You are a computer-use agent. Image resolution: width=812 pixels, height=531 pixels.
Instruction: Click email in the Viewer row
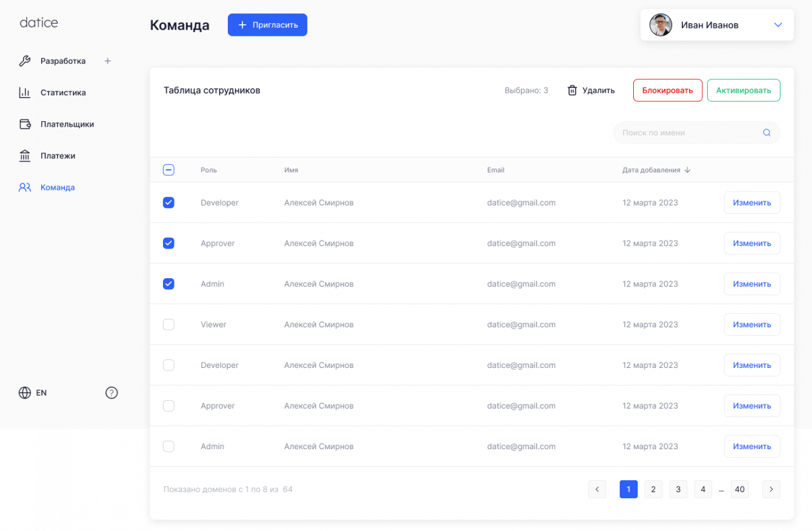pyautogui.click(x=521, y=324)
